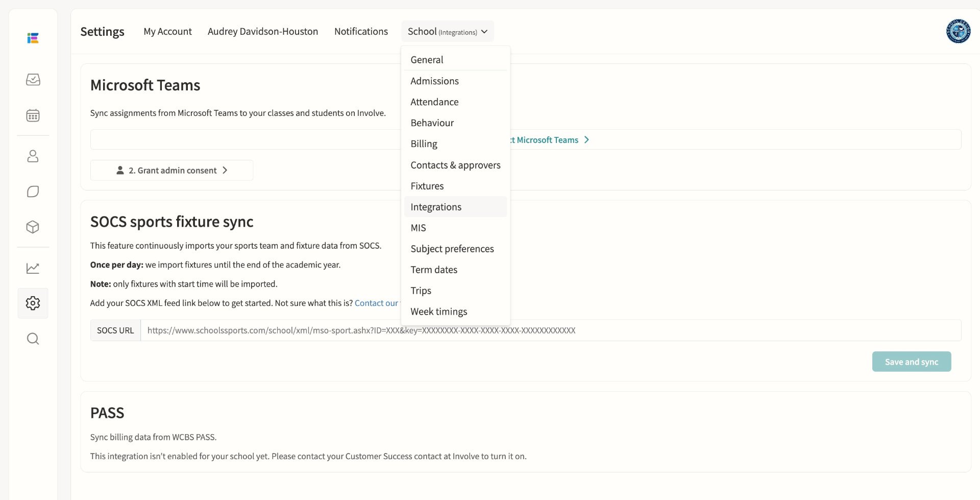Open Week timings menu item
Screen dimensions: 980x500
click(455, 312)
